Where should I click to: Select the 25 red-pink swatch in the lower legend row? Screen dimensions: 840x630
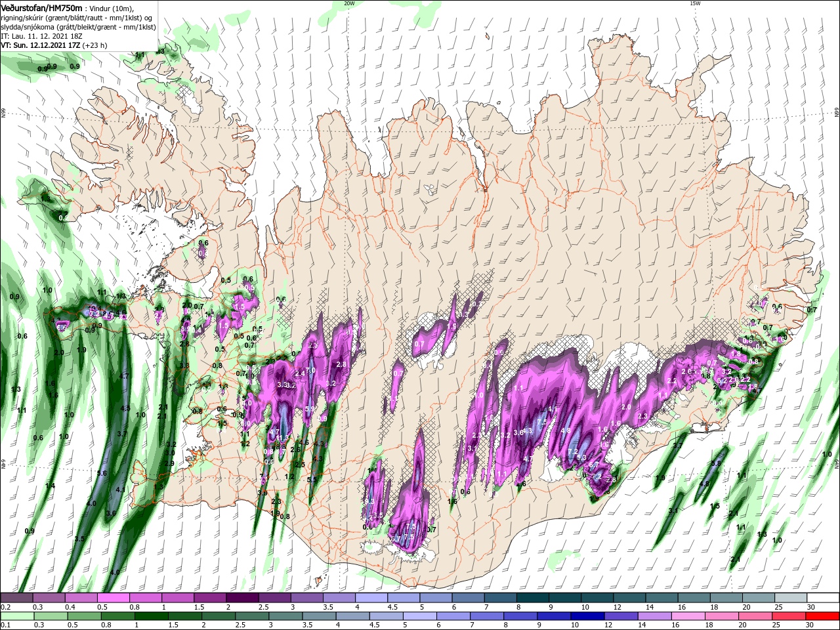(787, 616)
